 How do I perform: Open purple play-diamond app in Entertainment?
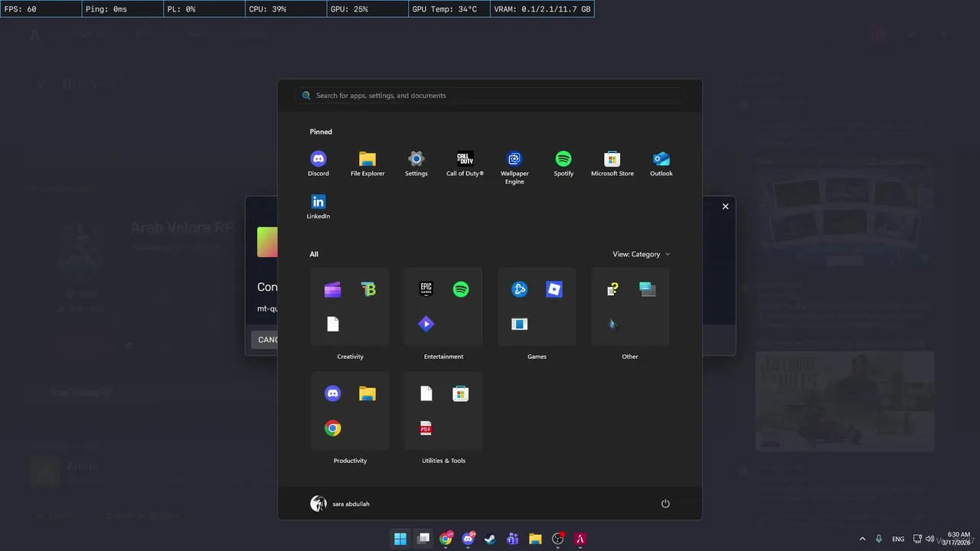[426, 324]
